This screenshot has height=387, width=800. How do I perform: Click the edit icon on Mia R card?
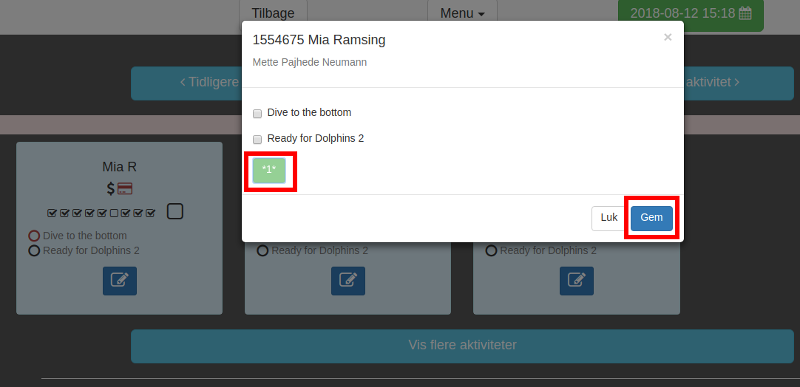[120, 280]
